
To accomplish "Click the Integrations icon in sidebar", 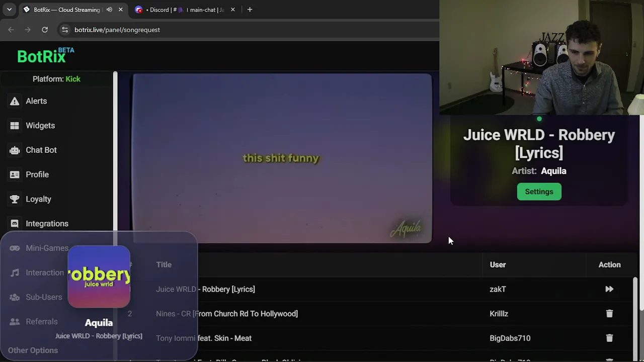I will (15, 224).
